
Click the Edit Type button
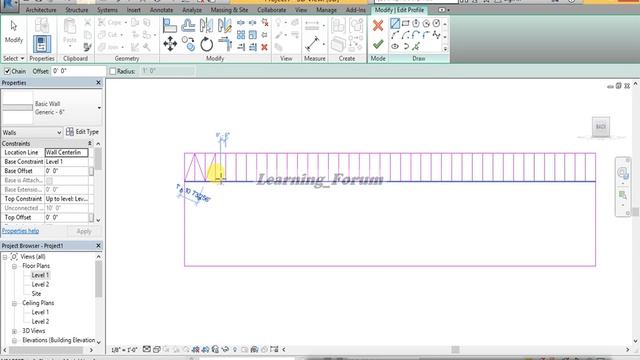(x=82, y=132)
